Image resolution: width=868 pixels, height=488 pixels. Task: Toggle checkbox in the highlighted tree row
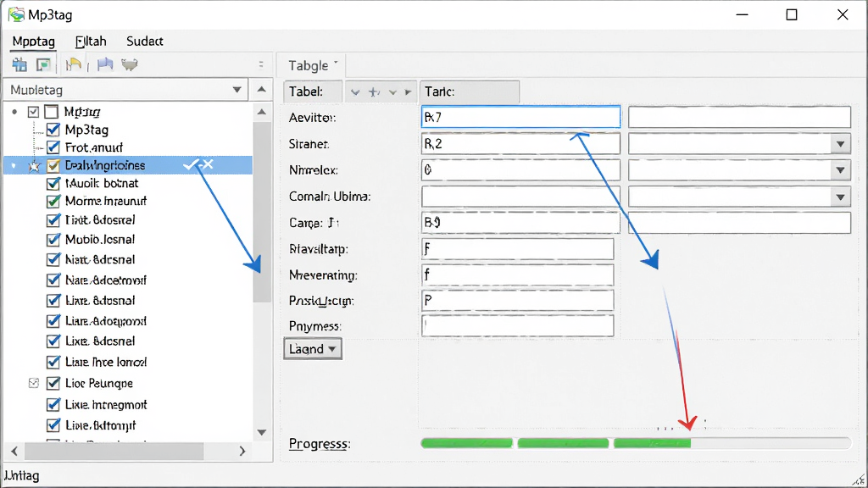(53, 165)
